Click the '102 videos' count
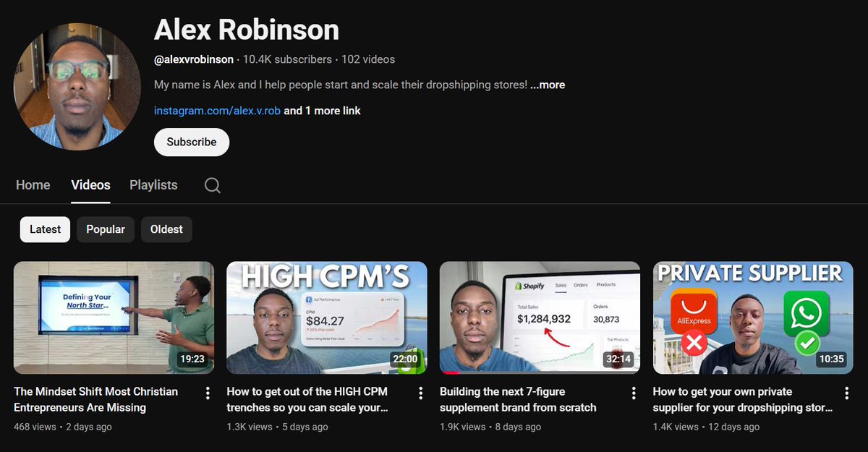The width and height of the screenshot is (868, 452). tap(368, 59)
